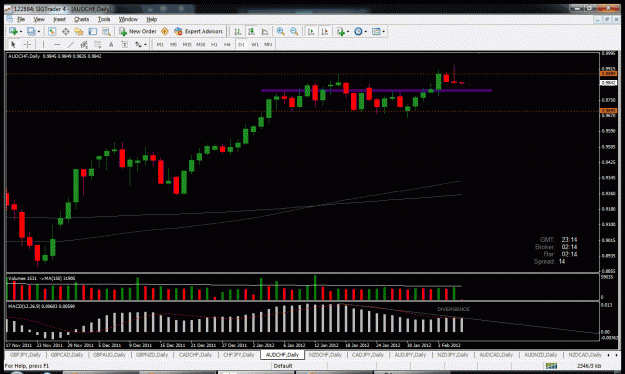Screen dimensions: 625x374
Task: Open a new chart via toolbar icon
Action: 13,31
